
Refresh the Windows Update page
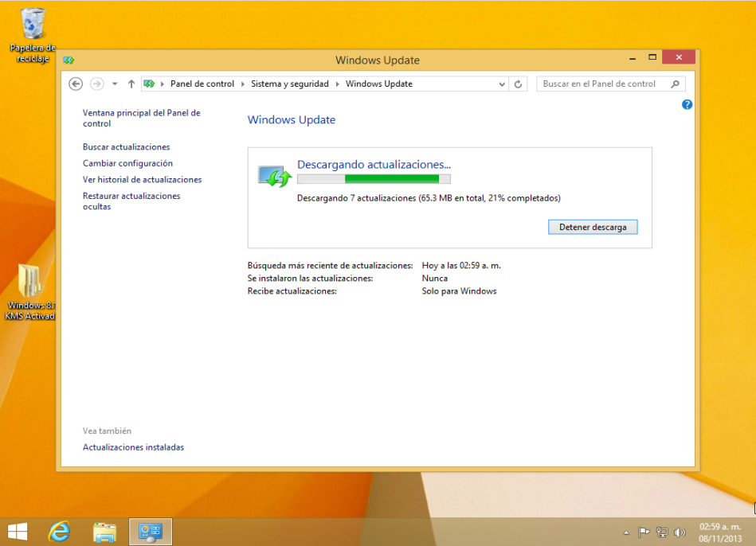click(518, 84)
